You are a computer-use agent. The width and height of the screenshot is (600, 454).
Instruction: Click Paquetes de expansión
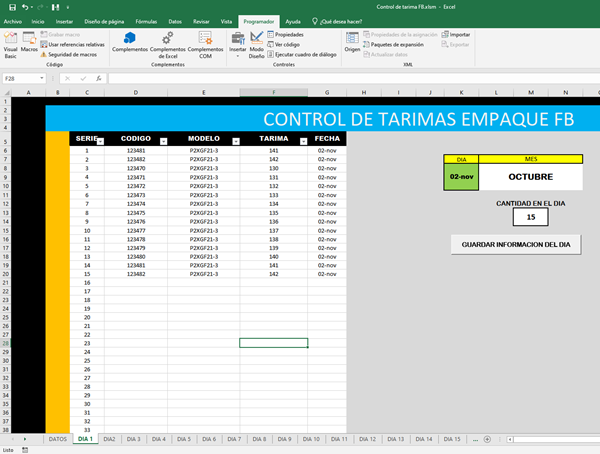pos(393,44)
